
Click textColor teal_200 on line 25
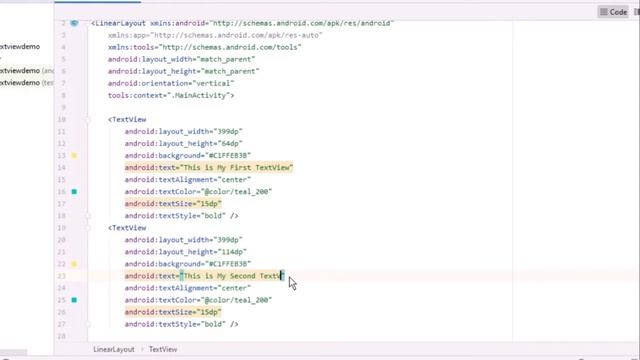198,300
